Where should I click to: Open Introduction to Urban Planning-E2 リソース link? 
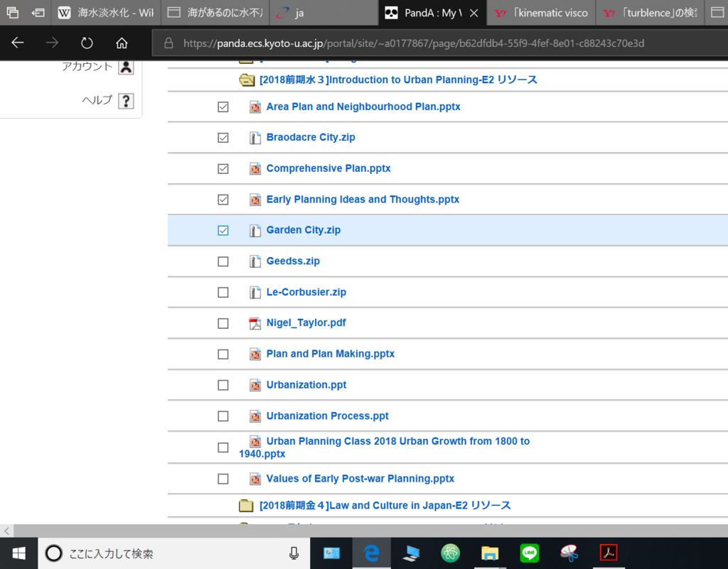pos(398,80)
